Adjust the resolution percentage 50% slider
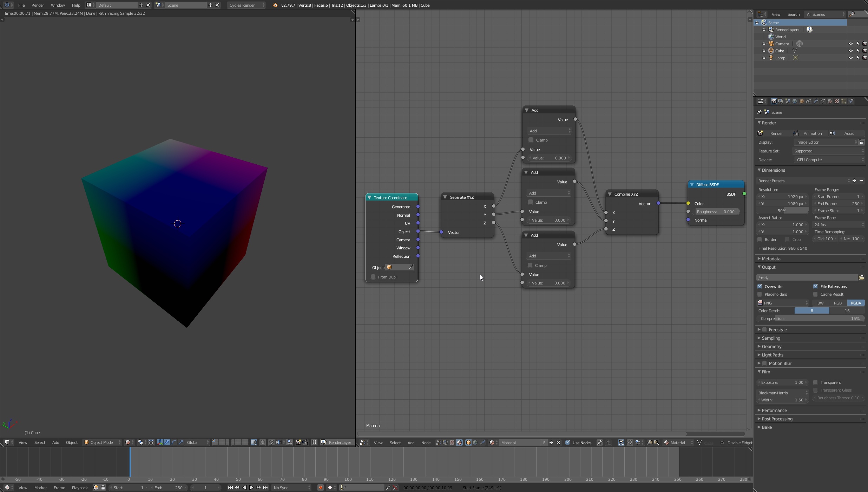 tap(783, 211)
